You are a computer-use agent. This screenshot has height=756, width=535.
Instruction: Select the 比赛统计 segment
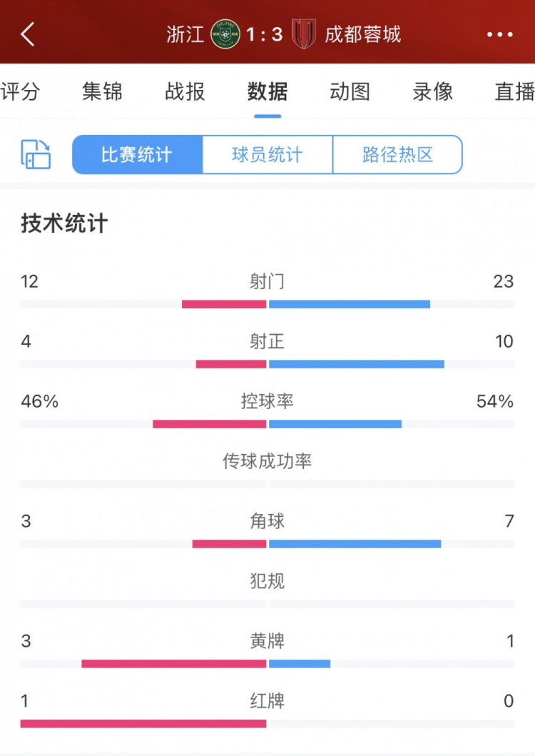(138, 155)
